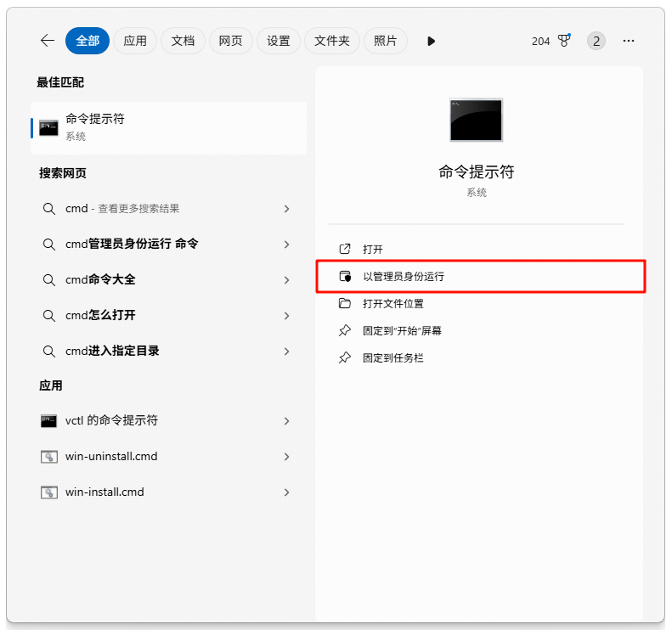Select the 文件夹 filter tab
672x630 pixels.
(x=331, y=41)
